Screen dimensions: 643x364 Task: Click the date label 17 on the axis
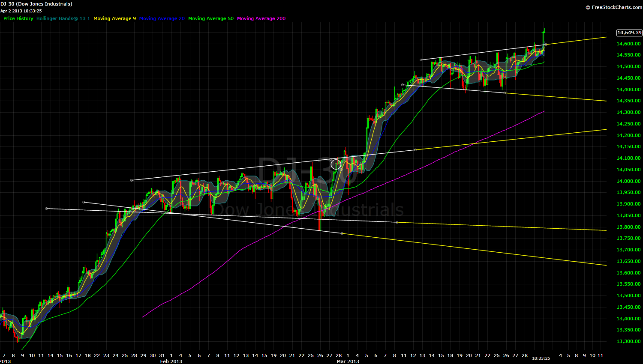[78, 355]
